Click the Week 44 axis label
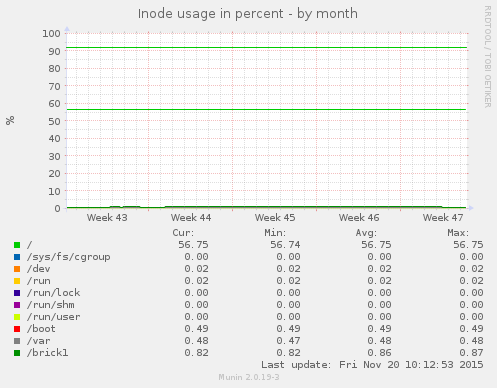Screen dimensions: 497x388 (191, 218)
